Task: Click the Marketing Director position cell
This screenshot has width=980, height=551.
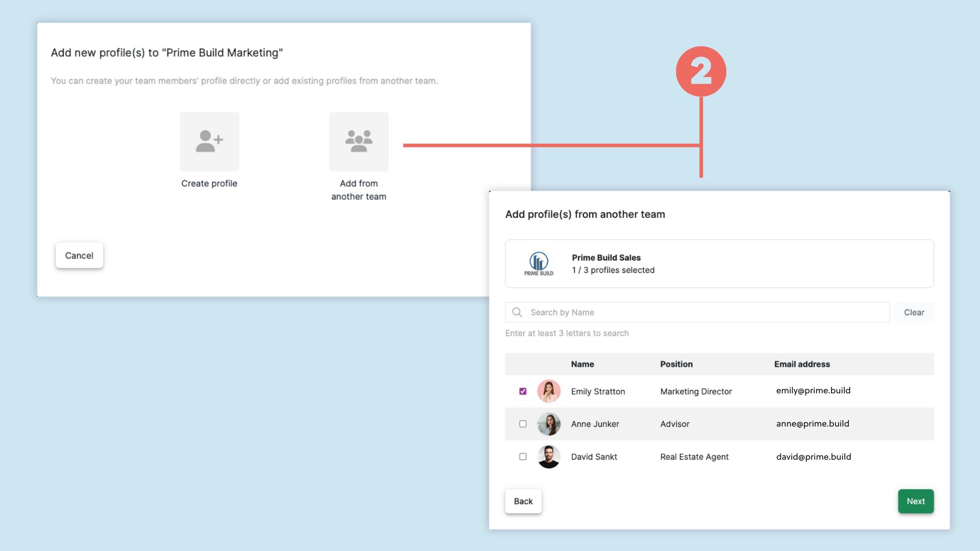Action: coord(696,391)
